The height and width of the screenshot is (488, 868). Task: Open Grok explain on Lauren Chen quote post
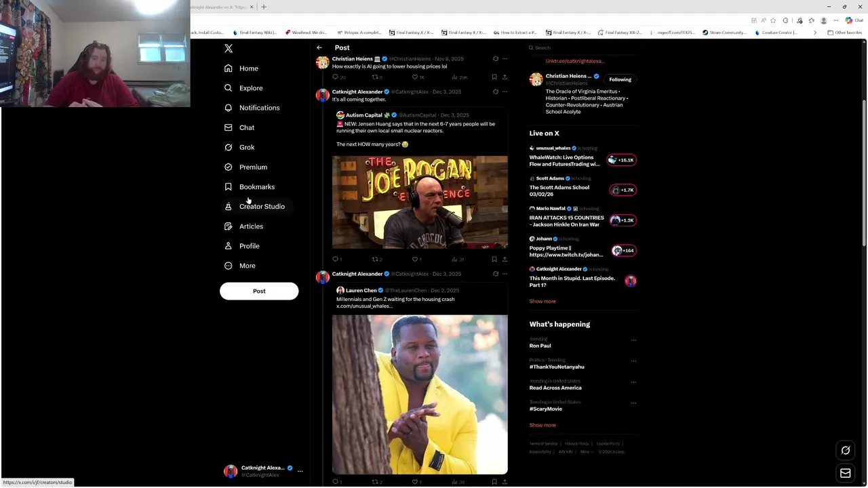pyautogui.click(x=496, y=274)
